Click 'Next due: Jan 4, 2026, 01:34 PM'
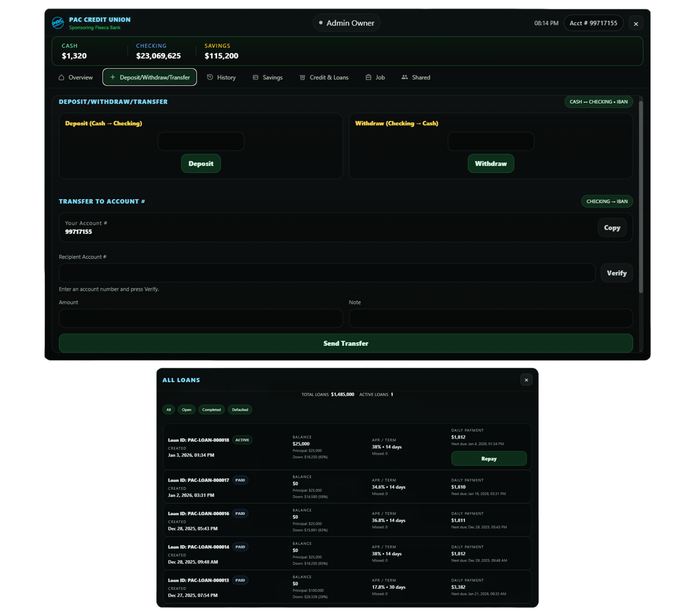This screenshot has width=695, height=616. click(477, 444)
